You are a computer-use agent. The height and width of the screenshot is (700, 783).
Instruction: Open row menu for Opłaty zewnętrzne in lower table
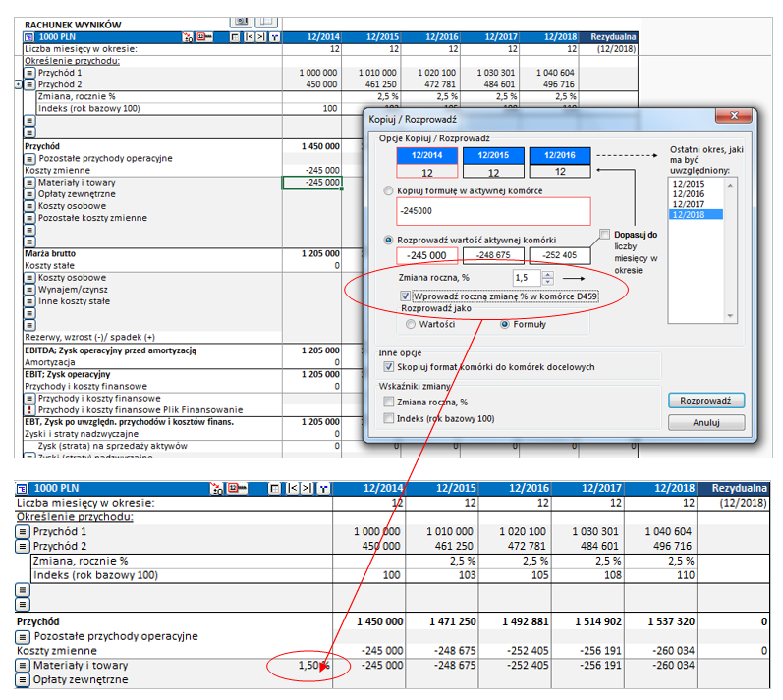(x=22, y=680)
